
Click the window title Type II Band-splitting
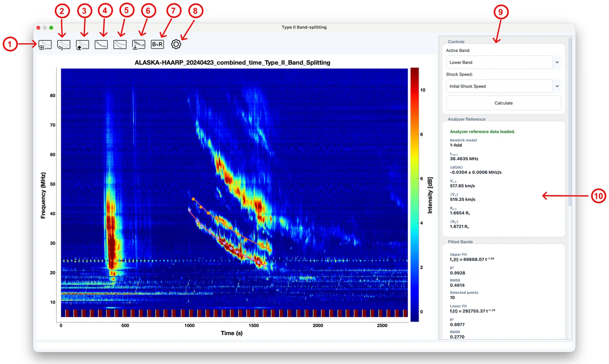coord(304,27)
